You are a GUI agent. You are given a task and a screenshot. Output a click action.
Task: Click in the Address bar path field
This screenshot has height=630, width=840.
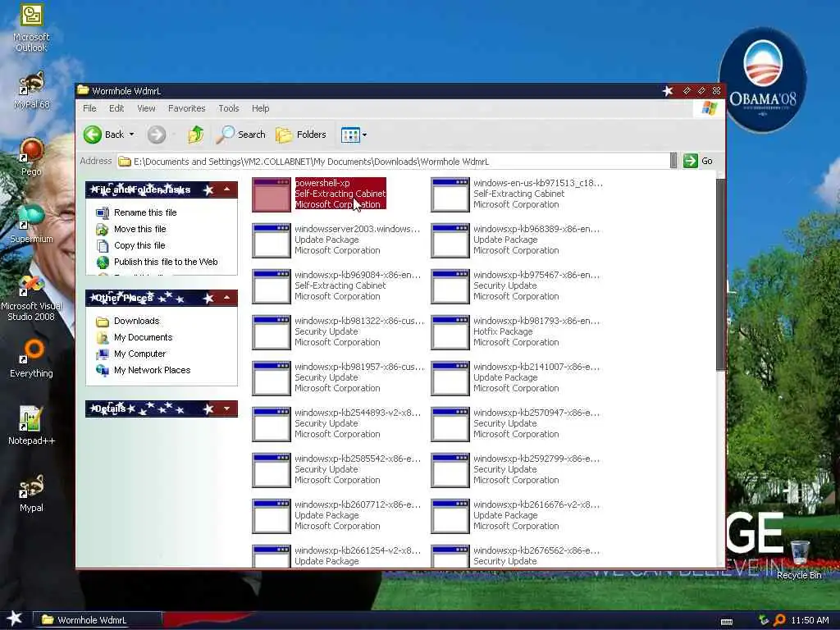394,162
